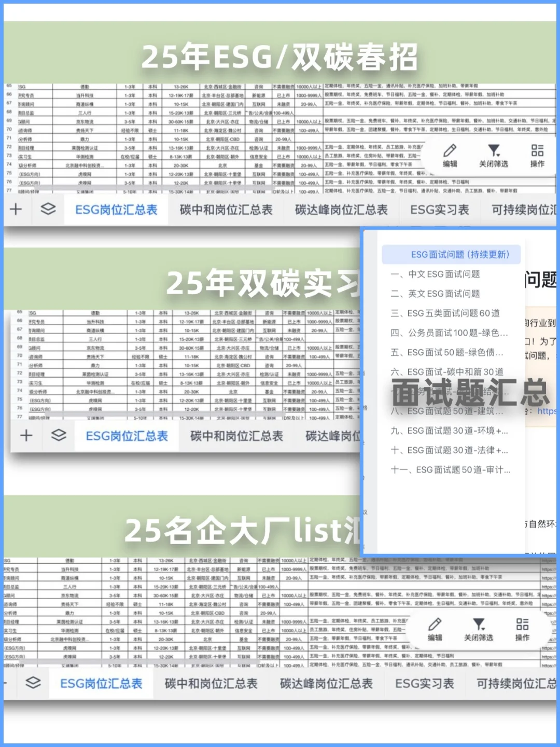
Task: Select ESG岗位汇总表 tab in 双碳实习 spreadsheet
Action: click(127, 436)
